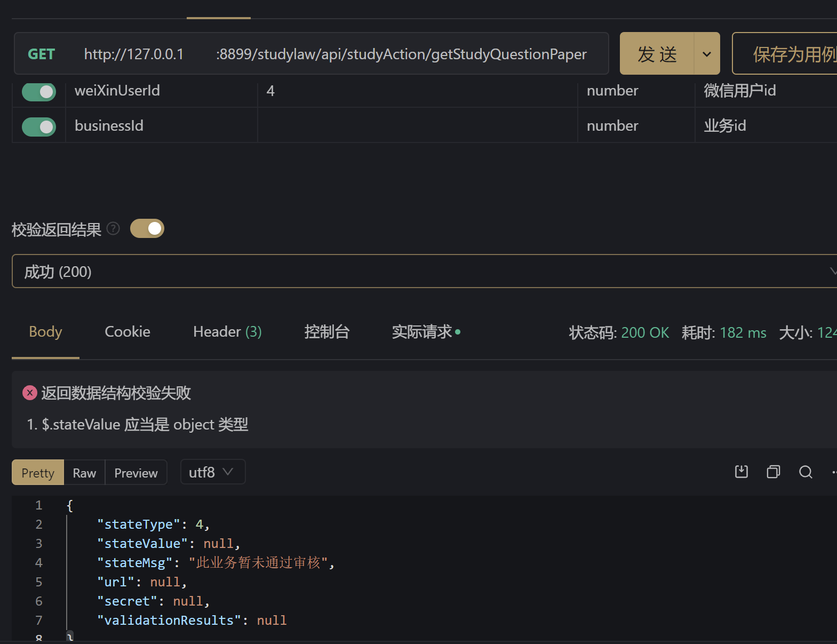The height and width of the screenshot is (644, 837).
Task: Disable the 校验返回结果 switch
Action: pyautogui.click(x=147, y=229)
